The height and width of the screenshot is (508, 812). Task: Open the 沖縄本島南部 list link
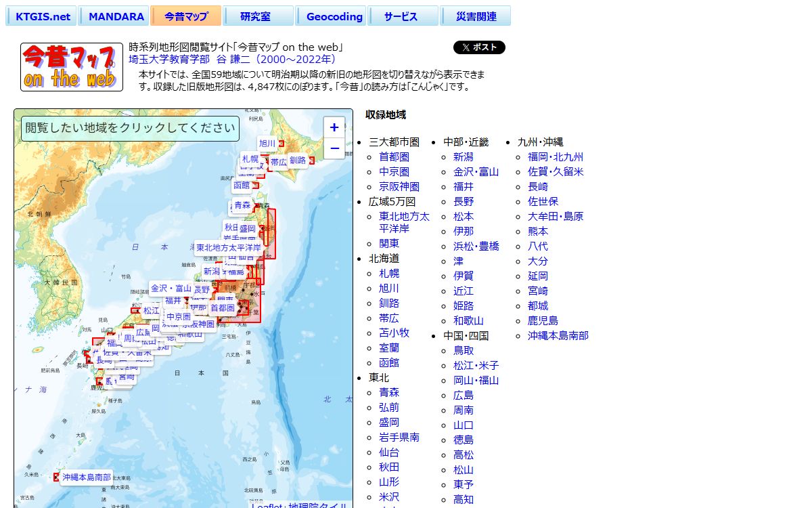pyautogui.click(x=558, y=335)
